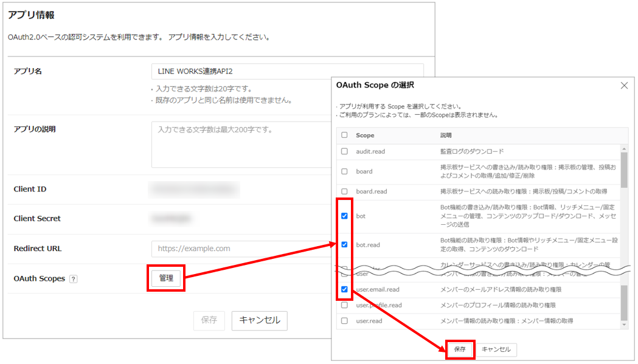Click the 'アプリ情報' page heading
Screen dimensions: 638x364
(x=32, y=15)
